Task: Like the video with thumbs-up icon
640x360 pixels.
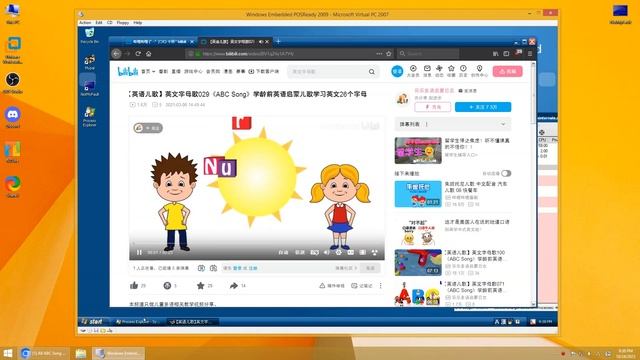Action: (134, 285)
